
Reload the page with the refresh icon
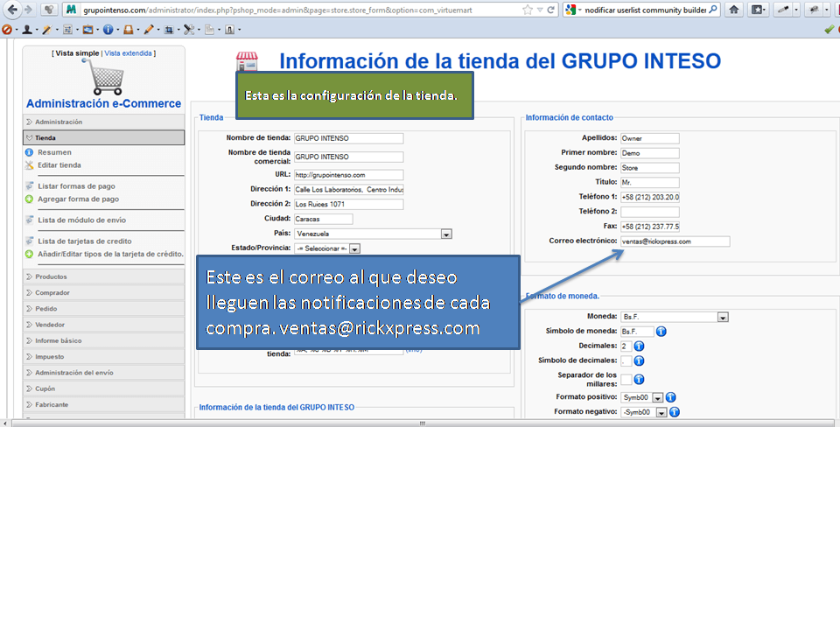550,10
